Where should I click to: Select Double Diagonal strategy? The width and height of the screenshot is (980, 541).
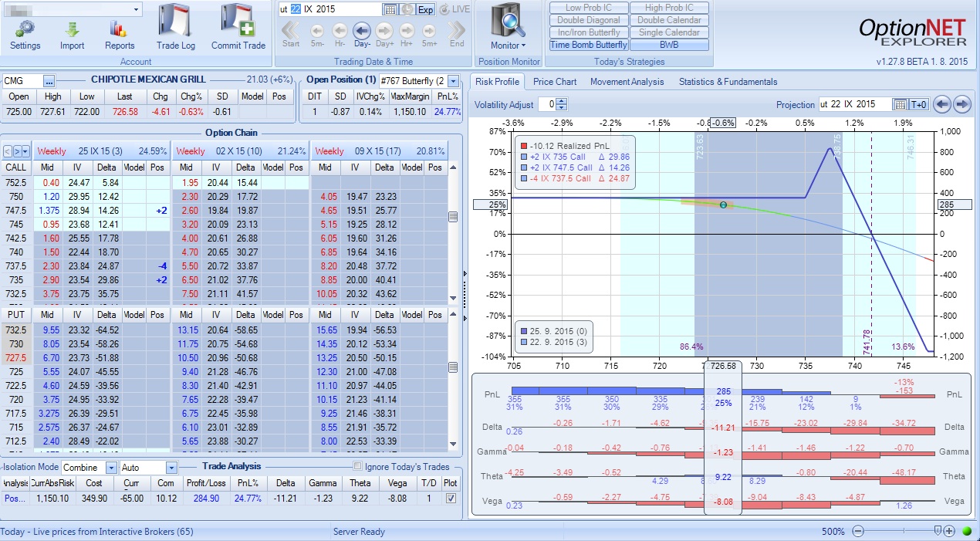589,20
